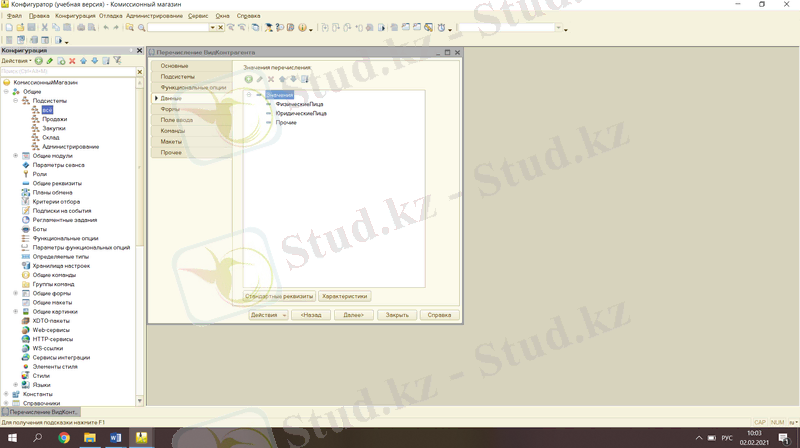Move item down in Configuration panel
The height and width of the screenshot is (448, 800).
pos(94,61)
